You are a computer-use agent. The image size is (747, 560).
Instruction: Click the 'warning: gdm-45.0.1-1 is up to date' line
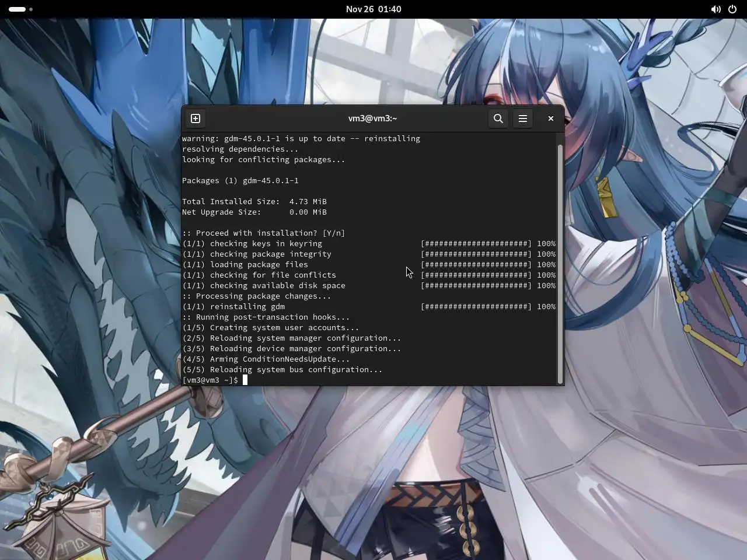coord(301,139)
